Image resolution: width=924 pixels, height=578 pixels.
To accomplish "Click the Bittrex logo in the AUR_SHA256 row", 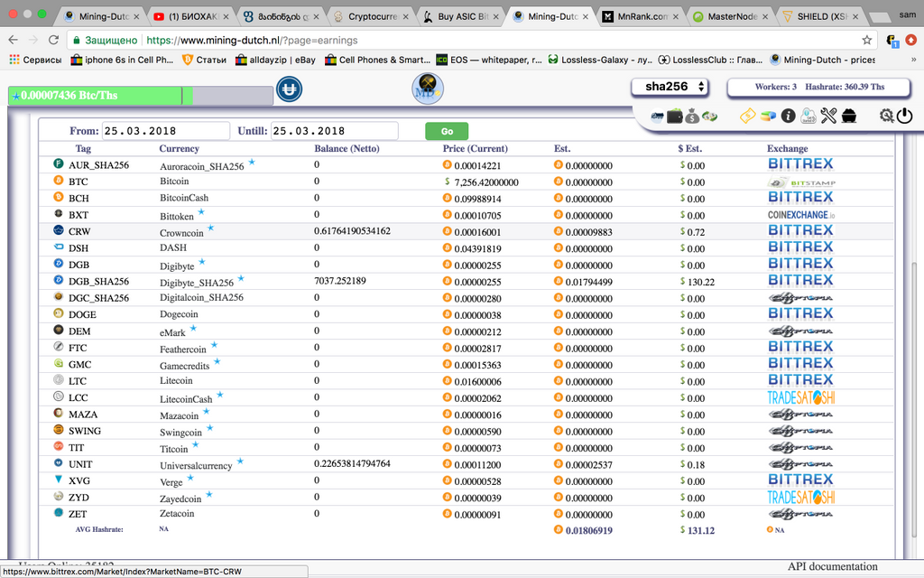I will (800, 164).
